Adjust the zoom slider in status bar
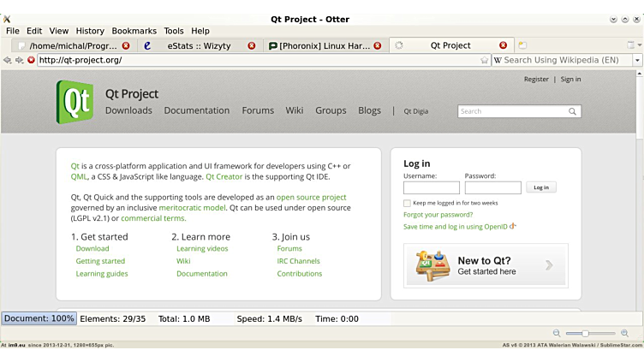This screenshot has height=362, width=644. point(586,333)
